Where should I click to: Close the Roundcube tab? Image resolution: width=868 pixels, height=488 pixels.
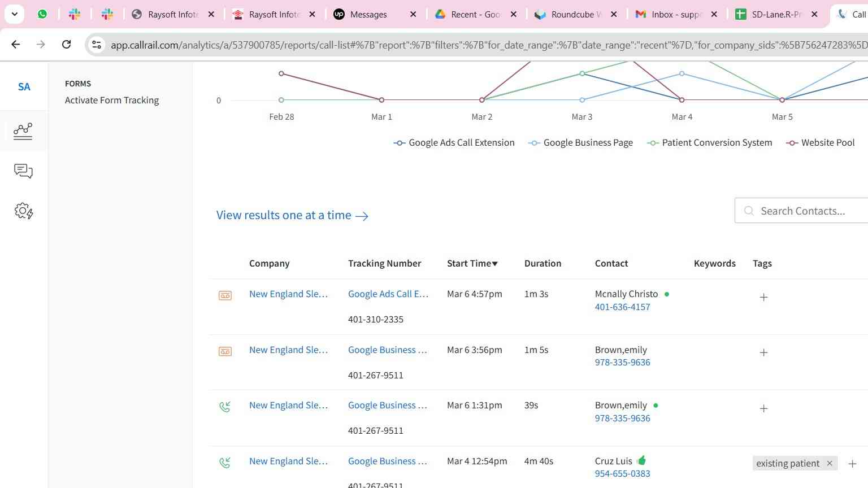[614, 14]
